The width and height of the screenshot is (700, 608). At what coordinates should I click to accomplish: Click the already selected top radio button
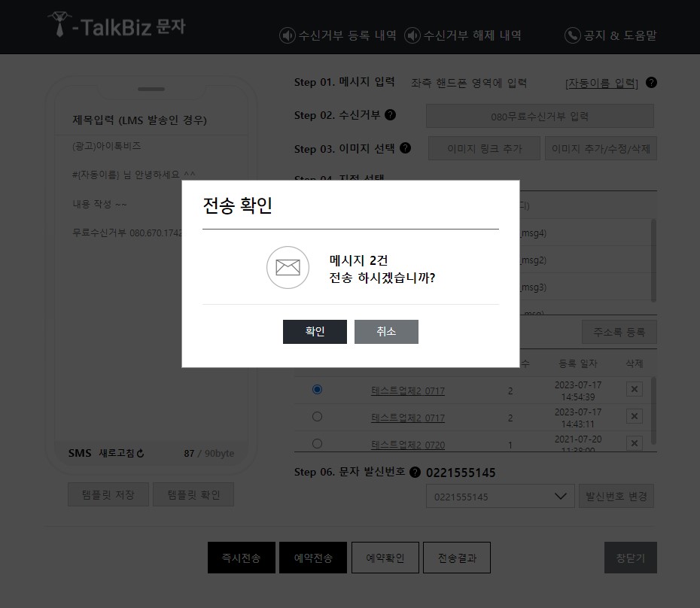pyautogui.click(x=317, y=390)
